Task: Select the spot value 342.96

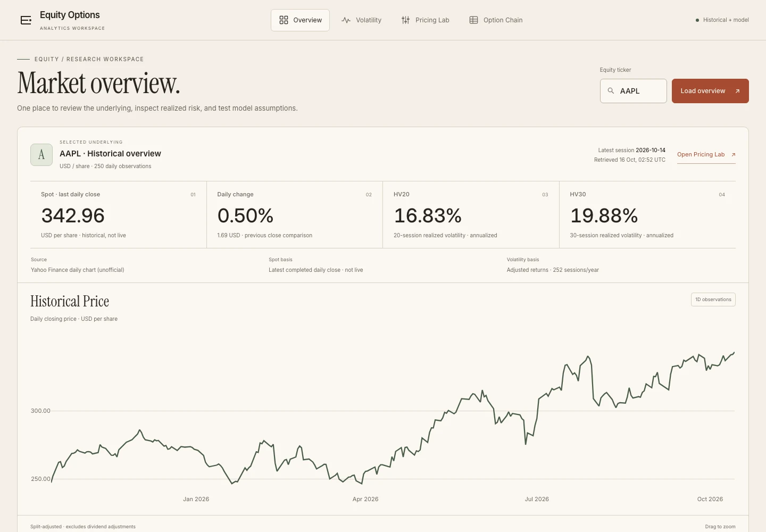Action: coord(73,215)
